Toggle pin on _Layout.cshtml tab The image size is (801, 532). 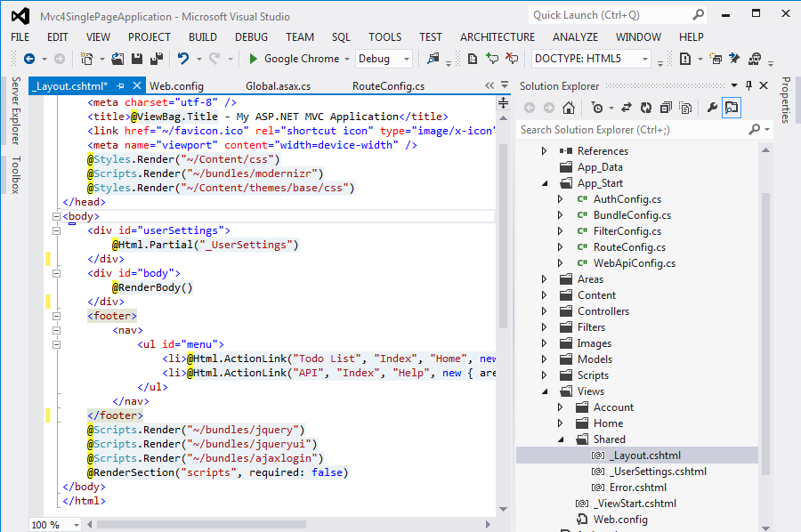[120, 85]
